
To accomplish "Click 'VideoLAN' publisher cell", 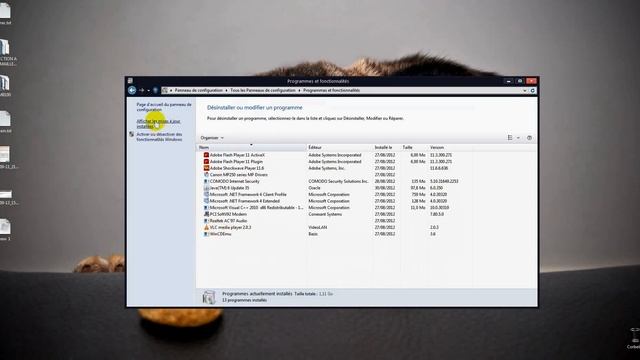I will tap(318, 227).
